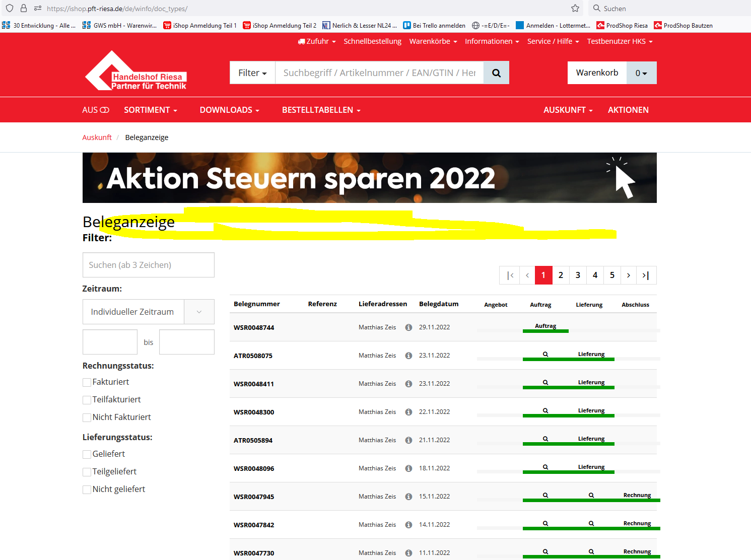This screenshot has height=560, width=751.
Task: Open the SORTIMENT menu
Action: 150,110
